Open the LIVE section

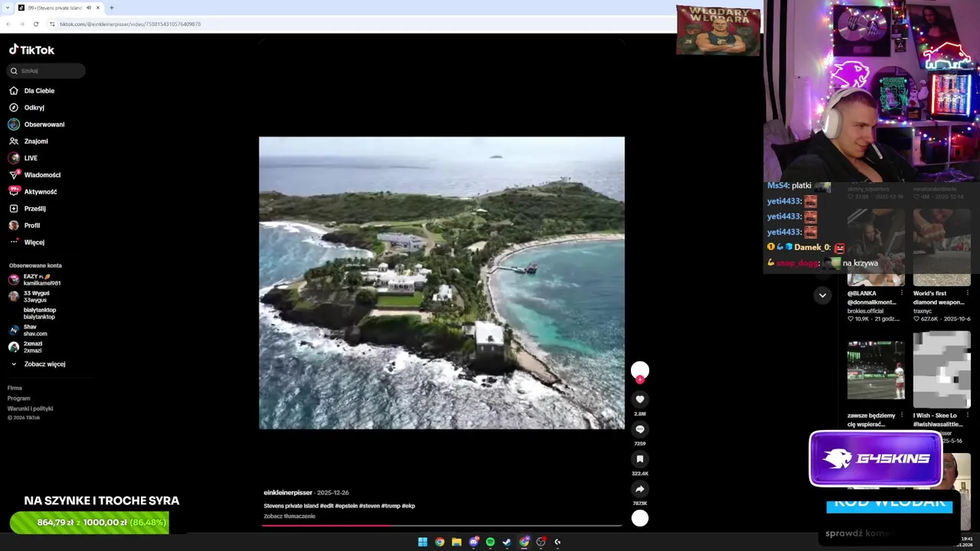click(23, 158)
